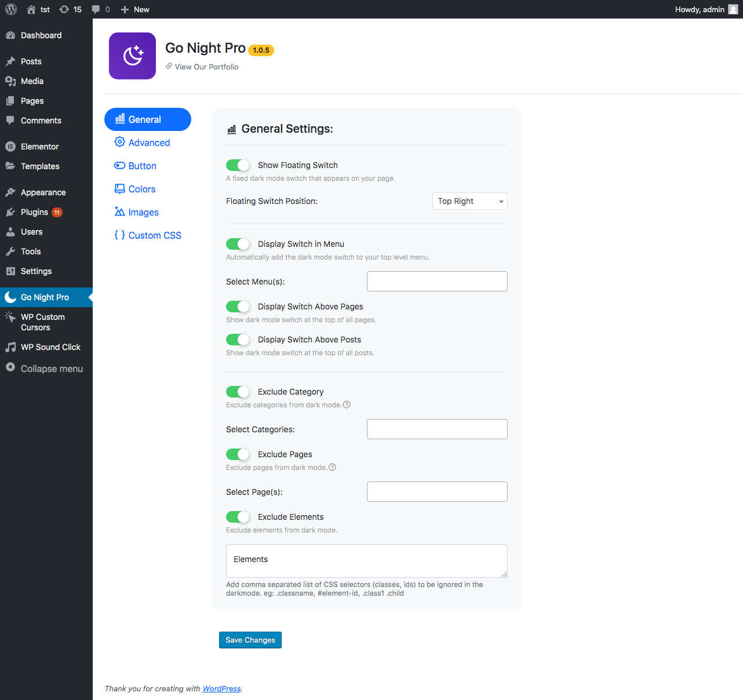Image resolution: width=743 pixels, height=700 pixels.
Task: Click the help icon beside Exclude categories description
Action: pos(347,404)
